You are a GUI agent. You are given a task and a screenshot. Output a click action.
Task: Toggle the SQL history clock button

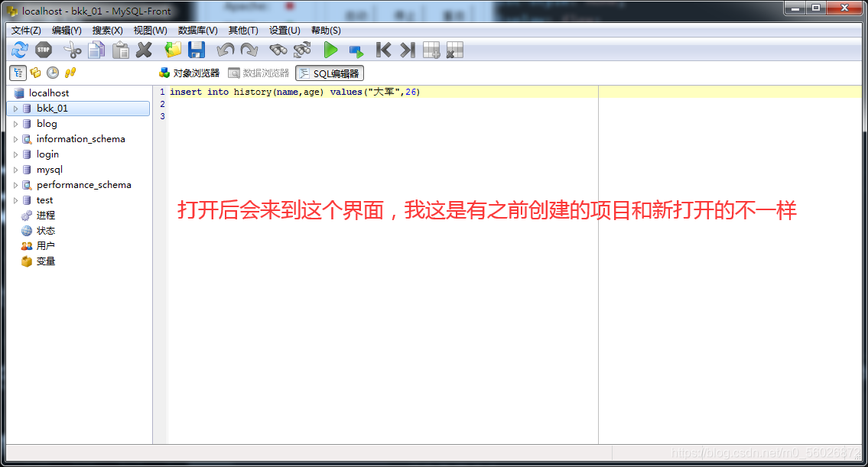53,73
